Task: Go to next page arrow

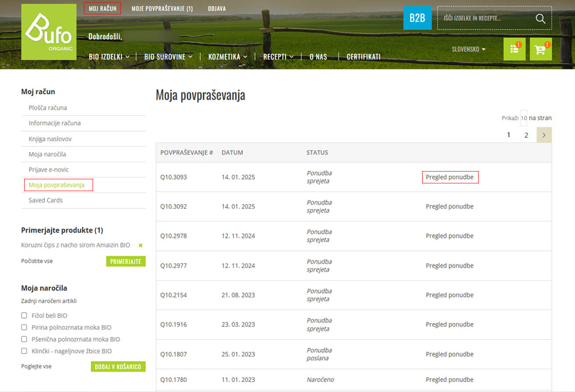Action: pyautogui.click(x=544, y=135)
